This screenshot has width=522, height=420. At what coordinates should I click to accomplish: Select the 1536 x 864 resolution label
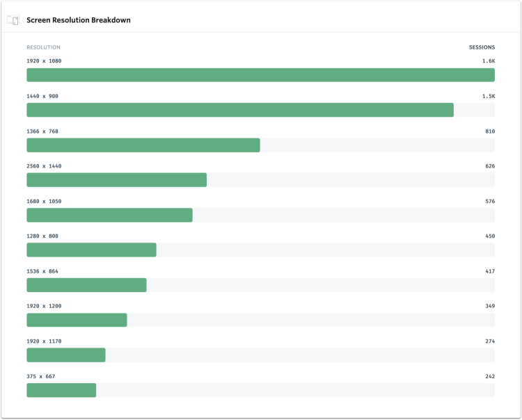[42, 271]
